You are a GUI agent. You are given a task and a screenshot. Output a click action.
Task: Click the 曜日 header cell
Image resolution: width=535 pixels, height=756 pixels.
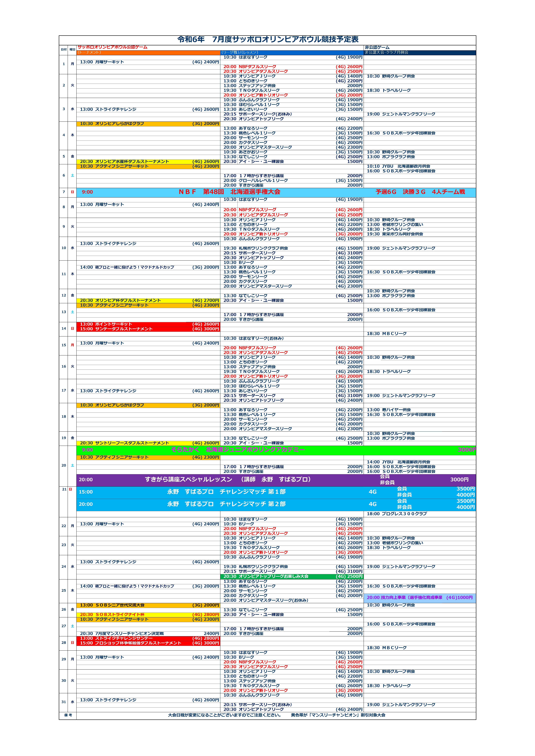(x=72, y=50)
